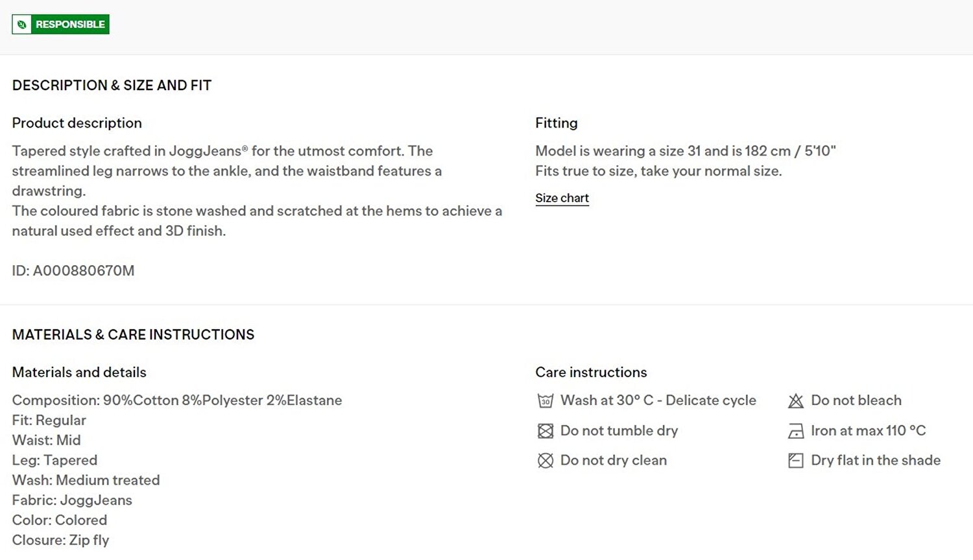Screen dimensions: 973x560
Task: Open the Size chart link
Action: click(x=562, y=198)
